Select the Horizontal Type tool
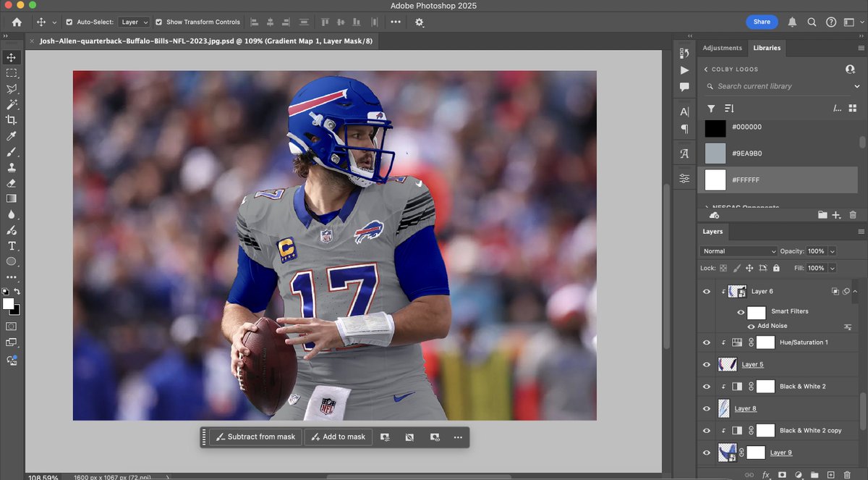 click(11, 246)
